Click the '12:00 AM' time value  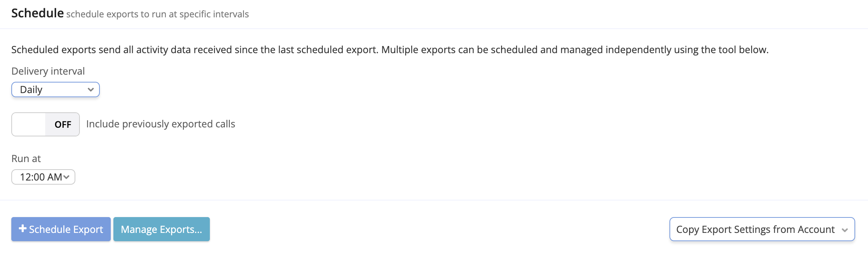click(41, 177)
